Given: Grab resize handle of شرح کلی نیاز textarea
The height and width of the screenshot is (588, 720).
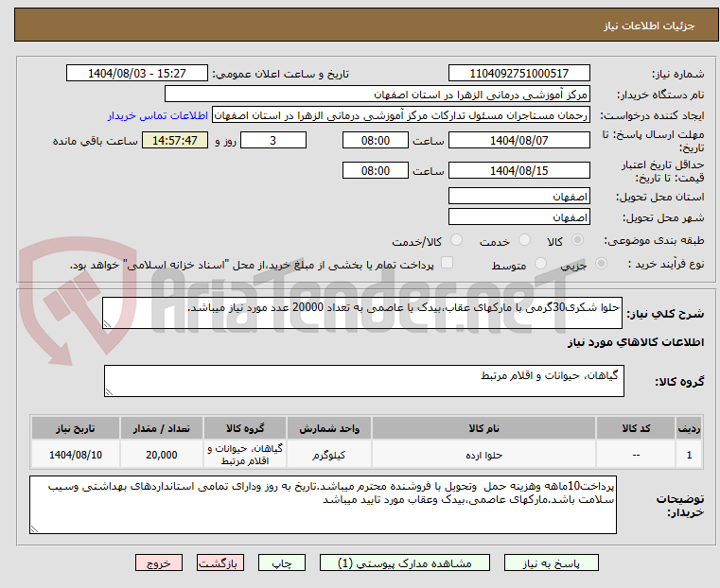Looking at the screenshot, I should coord(108,324).
